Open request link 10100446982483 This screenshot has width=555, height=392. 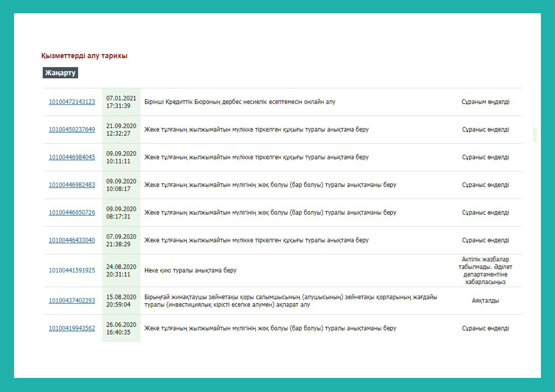(x=72, y=185)
